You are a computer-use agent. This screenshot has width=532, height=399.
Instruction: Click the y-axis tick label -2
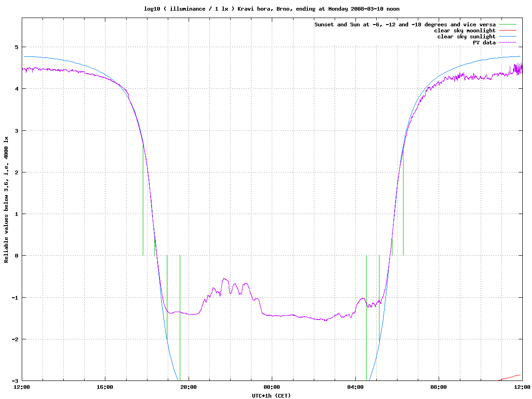pos(15,339)
